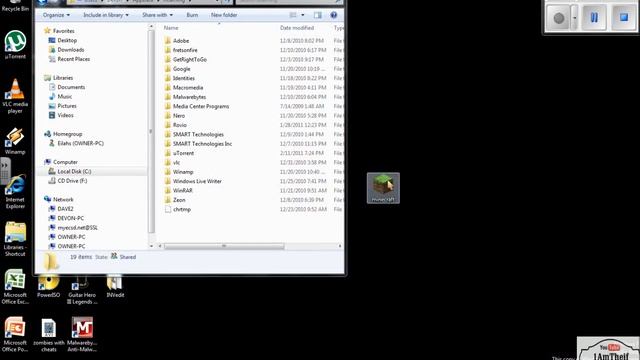
Task: Select the minecraft icon on the desktop
Action: click(x=383, y=188)
